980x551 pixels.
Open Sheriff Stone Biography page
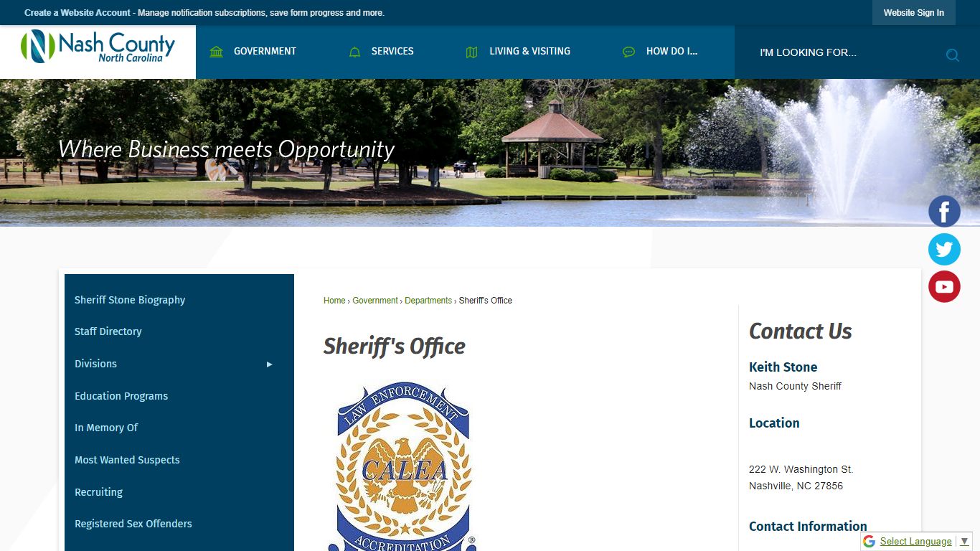(130, 300)
